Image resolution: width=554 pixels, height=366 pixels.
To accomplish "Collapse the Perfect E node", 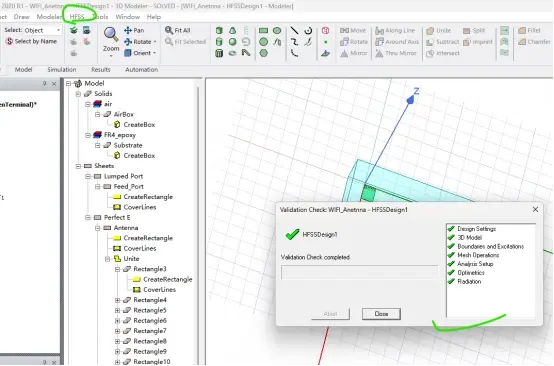I will 88,218.
